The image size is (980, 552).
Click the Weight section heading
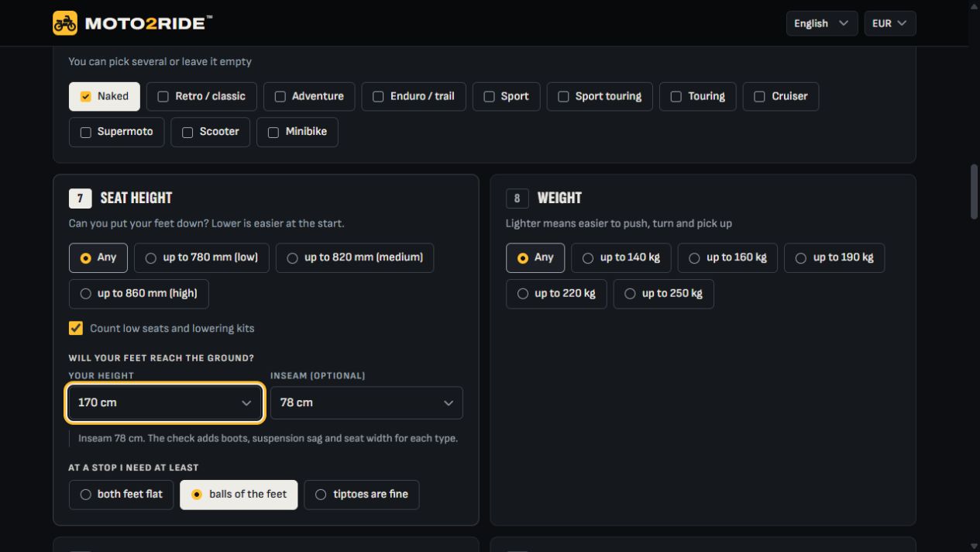[559, 198]
